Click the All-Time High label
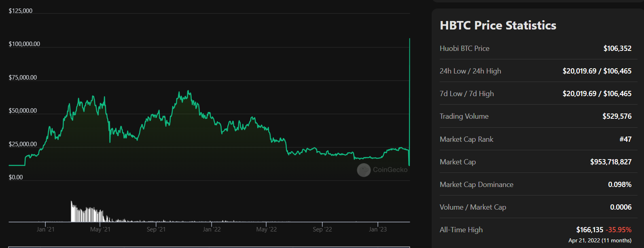 click(x=461, y=230)
